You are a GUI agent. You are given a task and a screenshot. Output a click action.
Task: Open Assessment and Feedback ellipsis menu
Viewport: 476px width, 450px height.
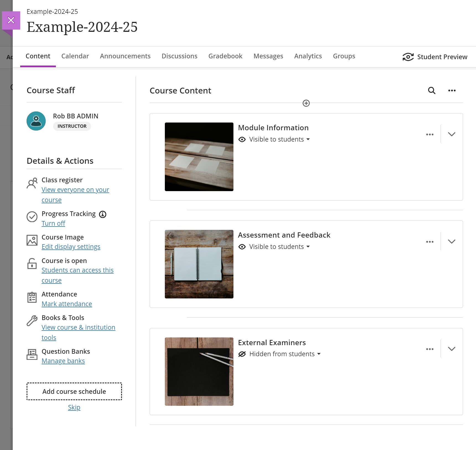click(430, 242)
